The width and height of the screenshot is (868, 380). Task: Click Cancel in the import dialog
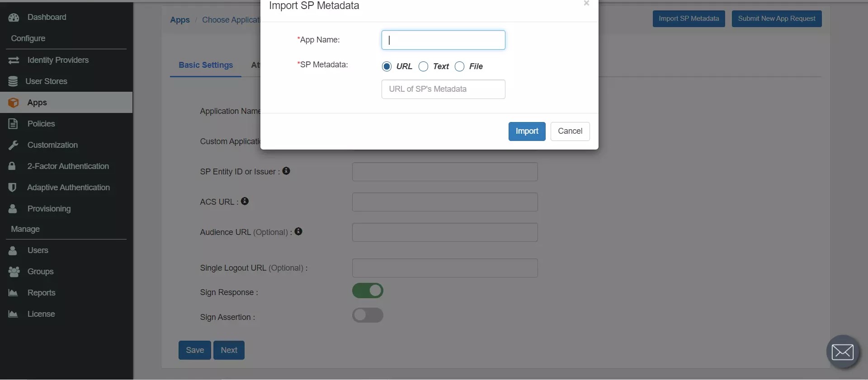click(570, 131)
